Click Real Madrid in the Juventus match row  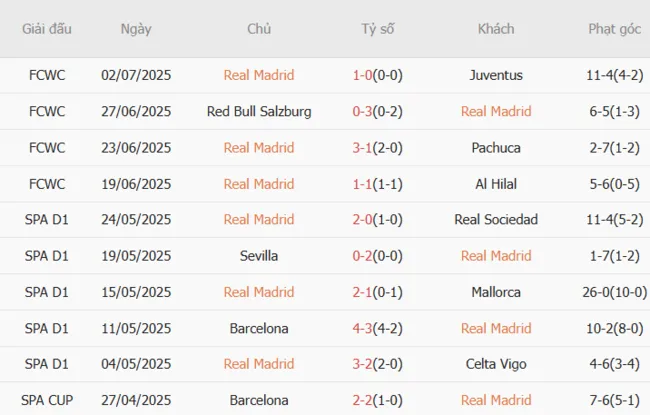click(259, 75)
